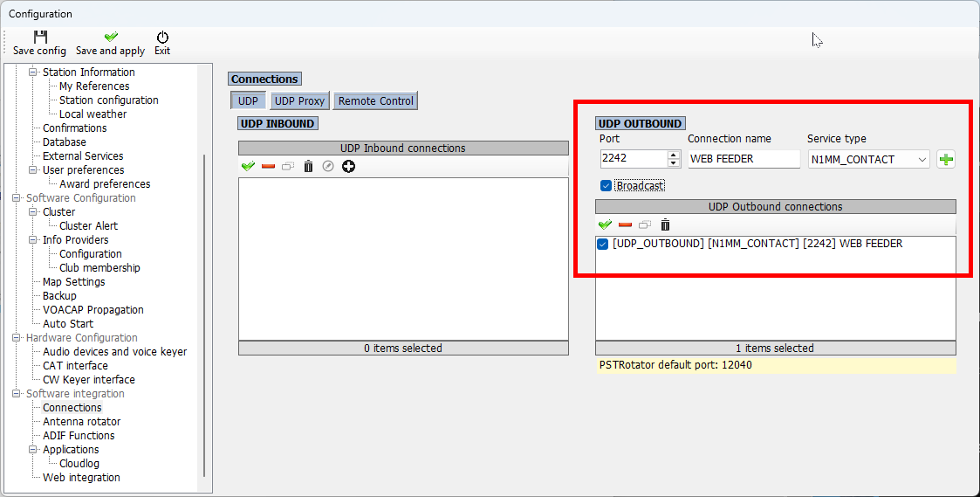Image resolution: width=980 pixels, height=497 pixels.
Task: Click trash icon in UDP Outbound toolbar
Action: coord(665,224)
